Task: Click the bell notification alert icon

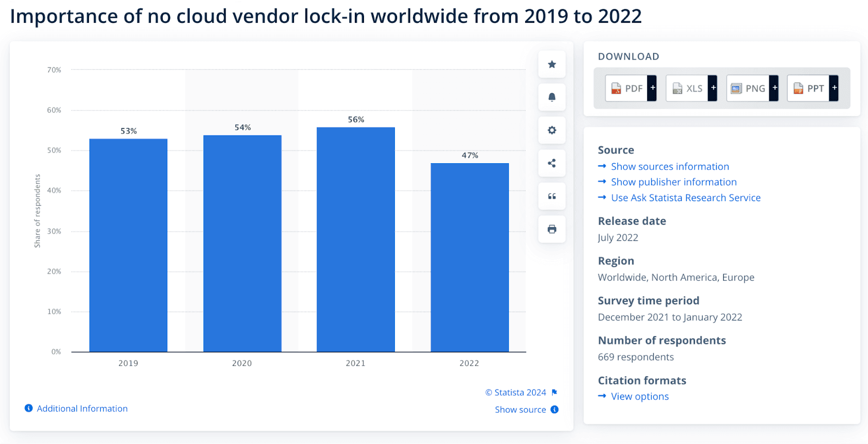Action: [x=552, y=97]
